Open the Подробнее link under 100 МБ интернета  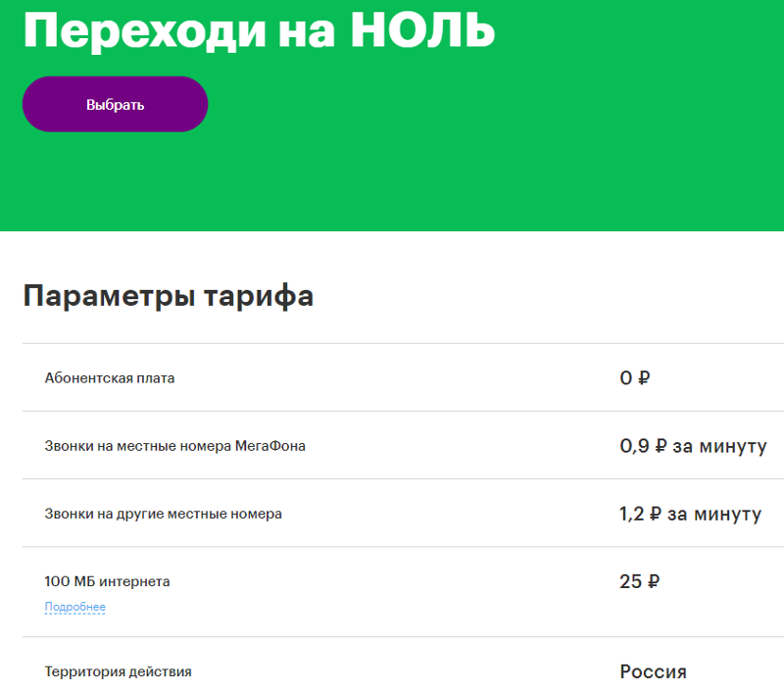coord(75,607)
